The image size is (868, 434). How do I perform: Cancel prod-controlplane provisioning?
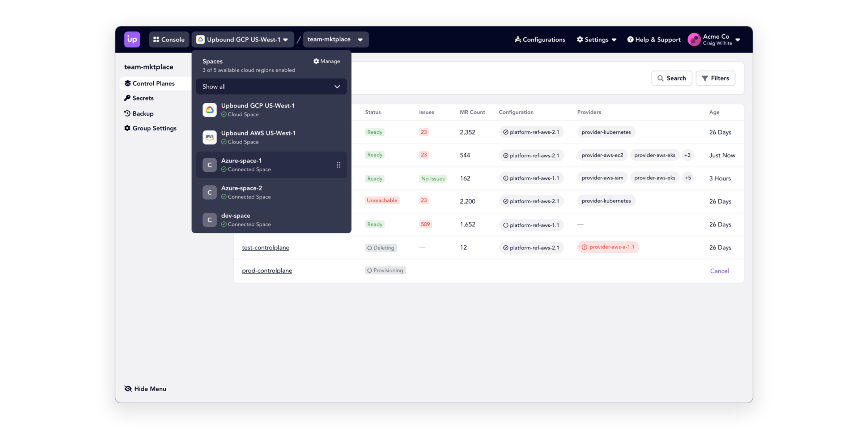click(x=719, y=271)
